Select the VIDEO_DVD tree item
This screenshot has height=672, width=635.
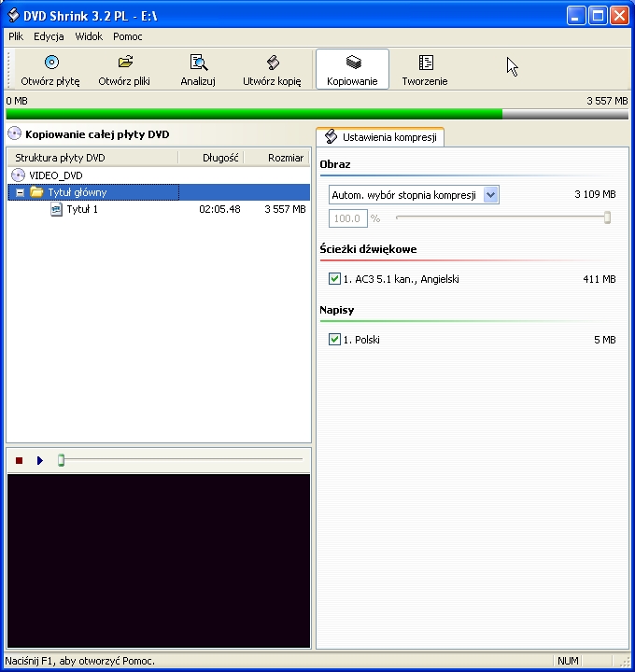pyautogui.click(x=56, y=175)
